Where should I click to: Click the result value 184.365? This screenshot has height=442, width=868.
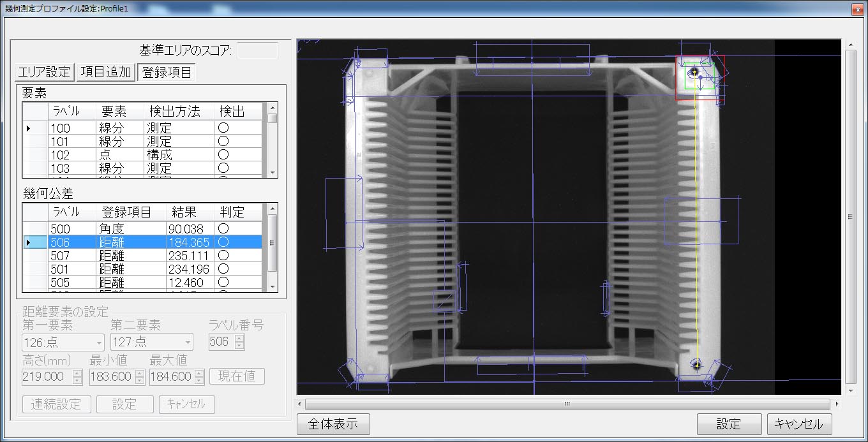[x=190, y=242]
